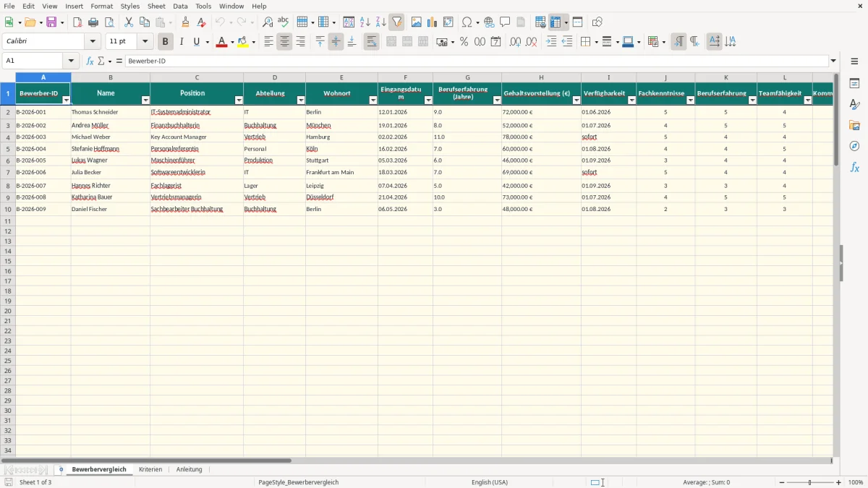Open sidebar Gallery deck

pos(855,125)
